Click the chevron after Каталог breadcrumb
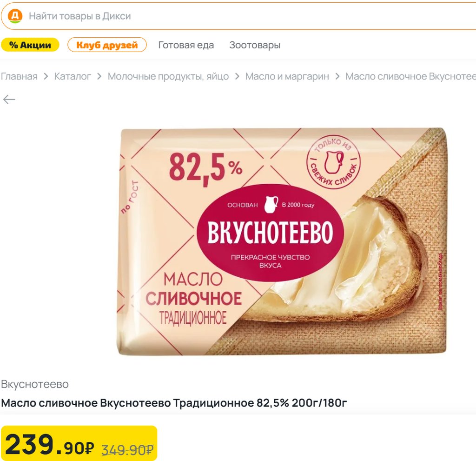 pos(99,76)
